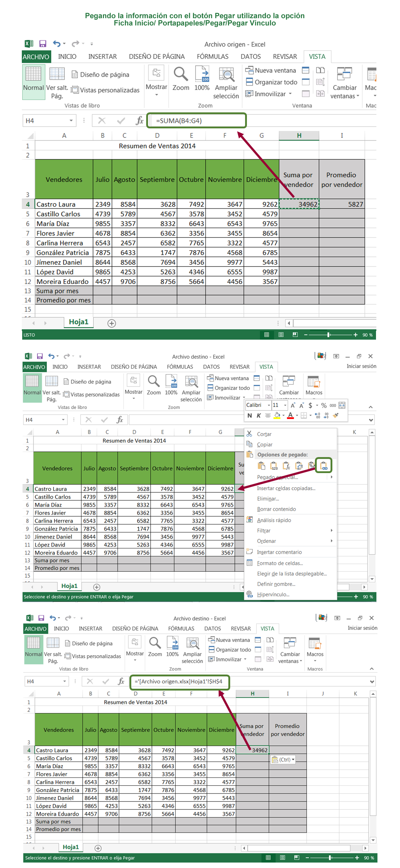Toggle Normal view button in Archivo origen ribbon

pos(33,81)
